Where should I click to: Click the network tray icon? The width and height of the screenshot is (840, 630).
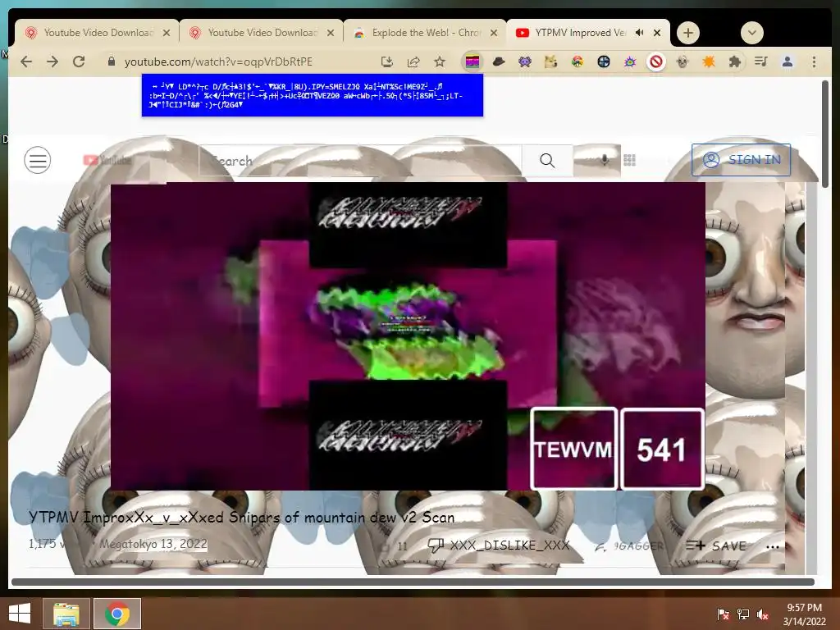click(x=743, y=614)
